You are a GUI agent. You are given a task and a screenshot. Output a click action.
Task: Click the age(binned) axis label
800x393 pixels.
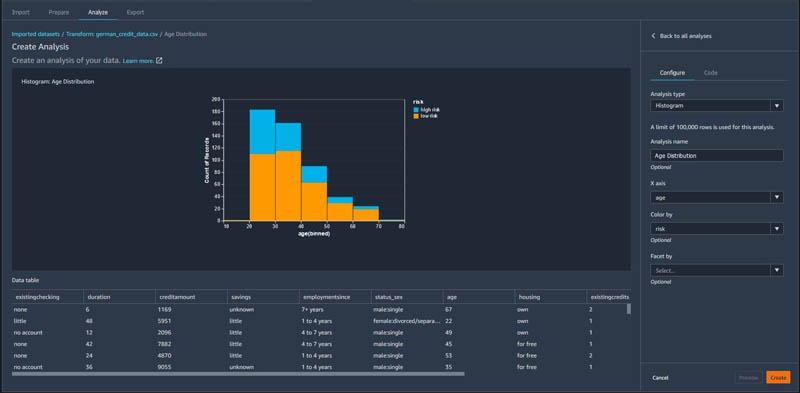tap(314, 234)
